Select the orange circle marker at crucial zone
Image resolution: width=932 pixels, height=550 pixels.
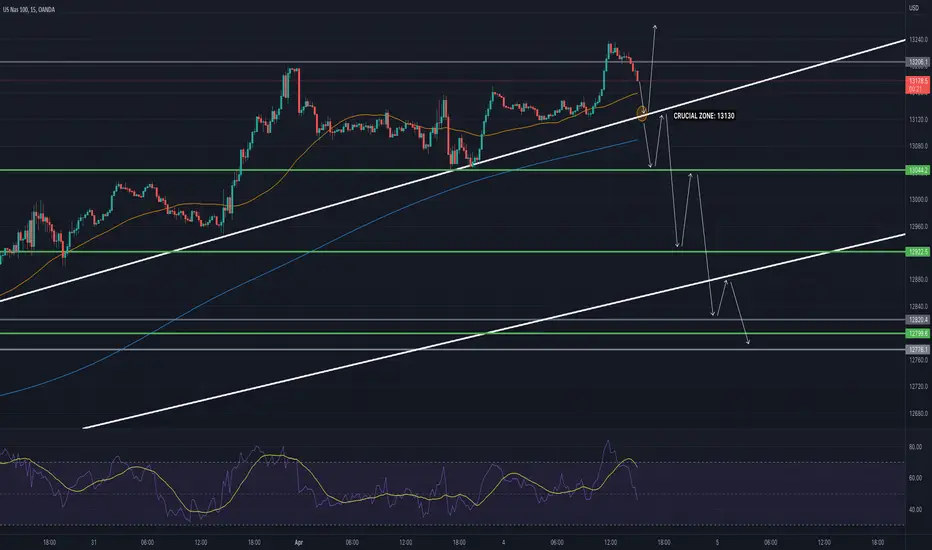[642, 112]
